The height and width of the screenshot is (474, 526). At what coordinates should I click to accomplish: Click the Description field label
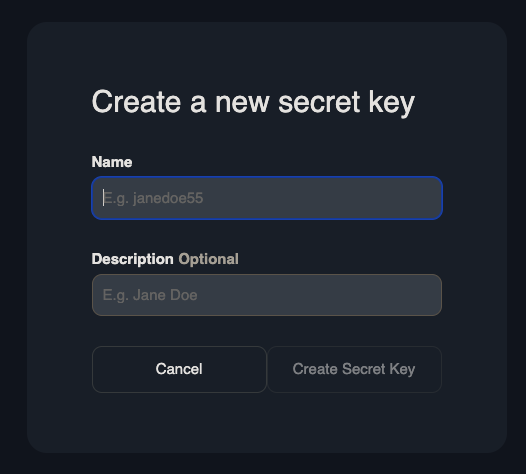[x=133, y=259]
